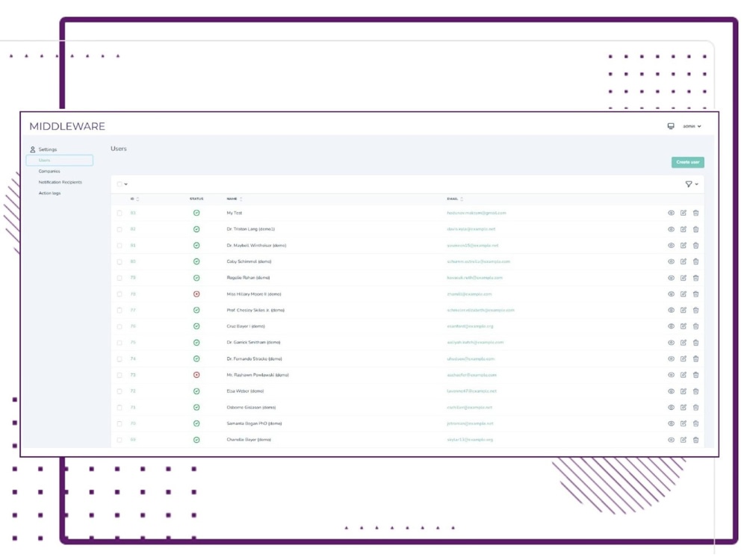Go to Notification Recipients in the sidebar
The image size is (747, 560).
click(60, 182)
